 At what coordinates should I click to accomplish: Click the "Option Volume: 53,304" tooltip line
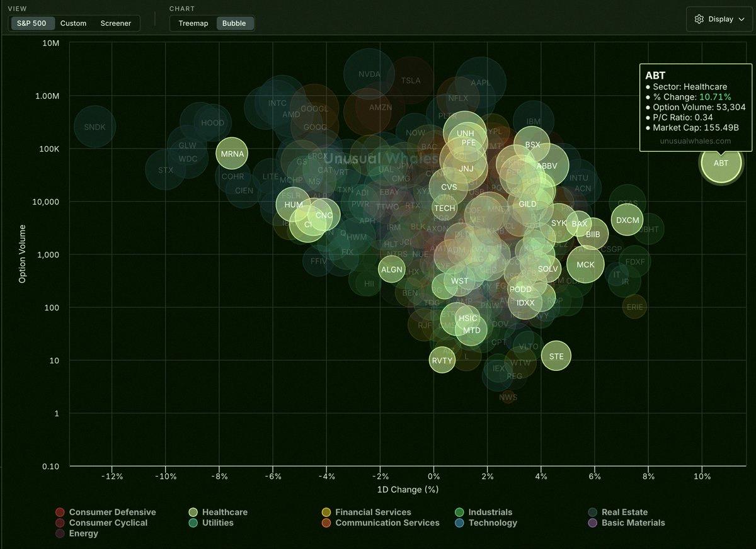coord(696,108)
